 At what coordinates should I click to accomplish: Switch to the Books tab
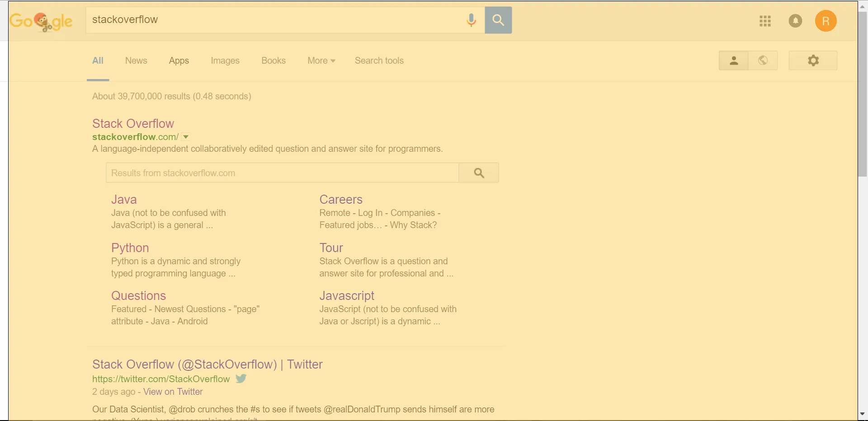[274, 61]
